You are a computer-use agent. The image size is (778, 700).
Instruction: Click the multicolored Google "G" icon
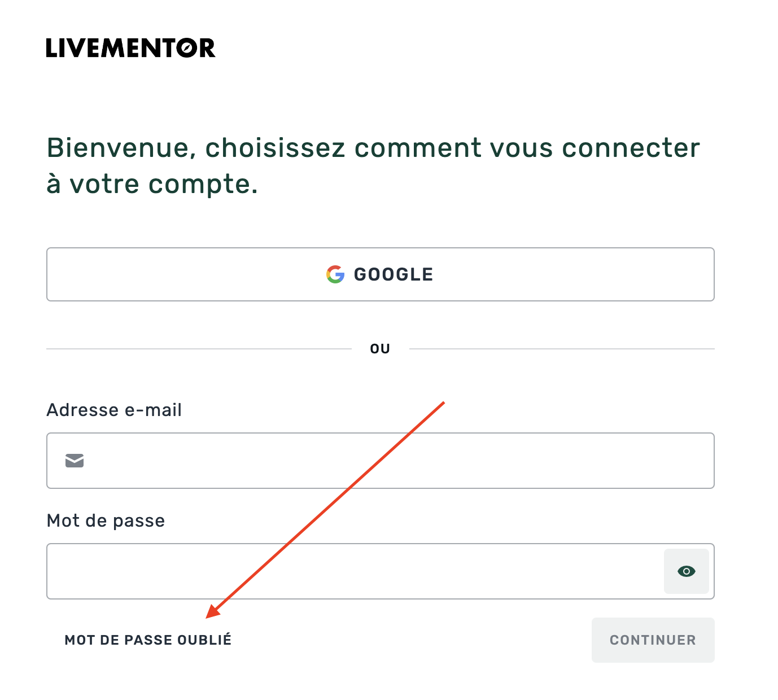point(335,274)
